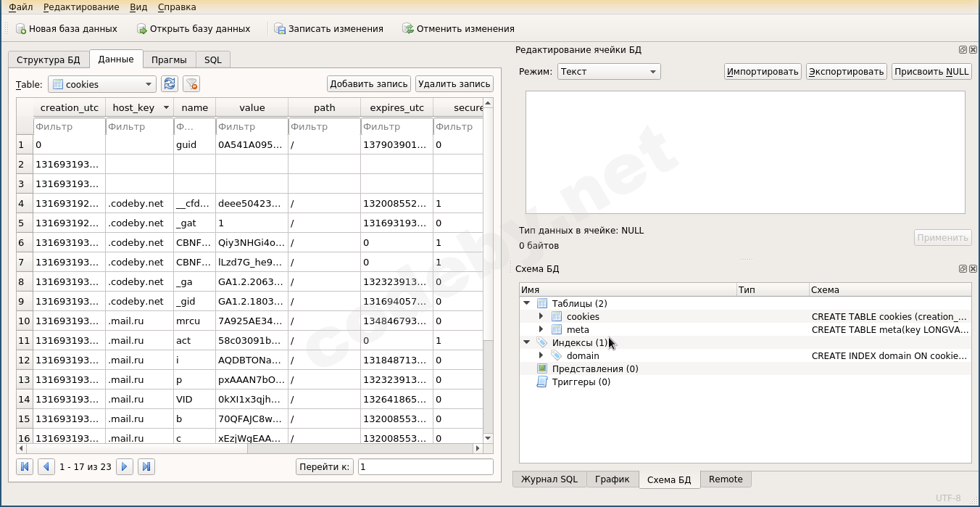
Task: Click the Присвоить NULL button
Action: point(931,71)
